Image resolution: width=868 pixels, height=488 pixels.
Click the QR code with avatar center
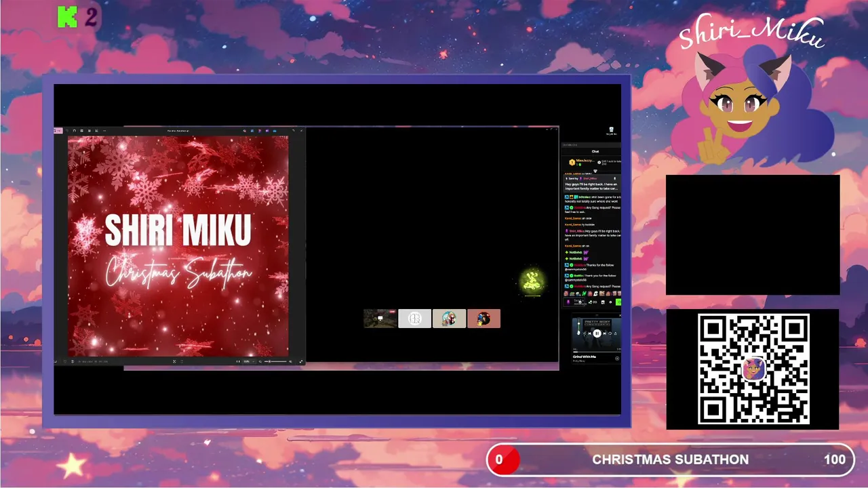pyautogui.click(x=753, y=369)
